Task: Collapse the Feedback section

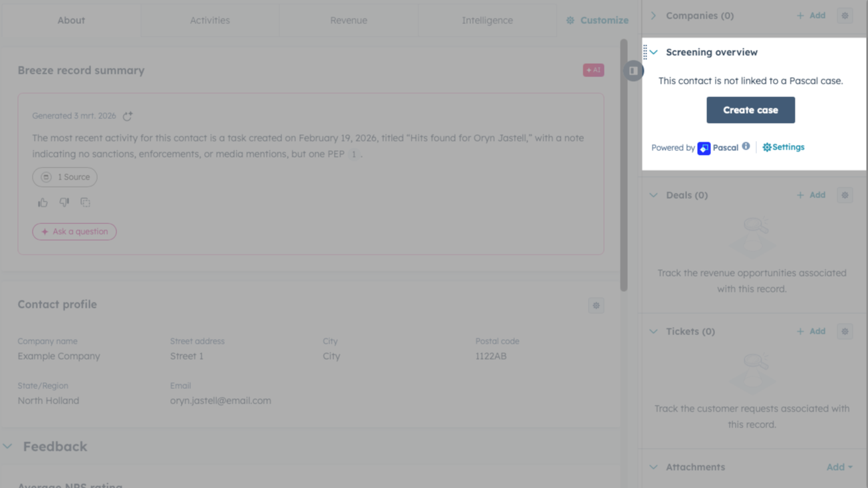Action: pyautogui.click(x=8, y=447)
